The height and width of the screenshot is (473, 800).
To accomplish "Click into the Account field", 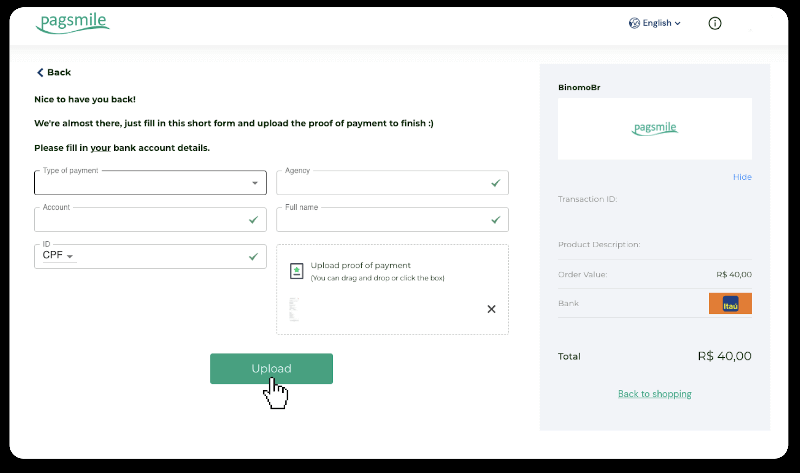I will pyautogui.click(x=140, y=219).
